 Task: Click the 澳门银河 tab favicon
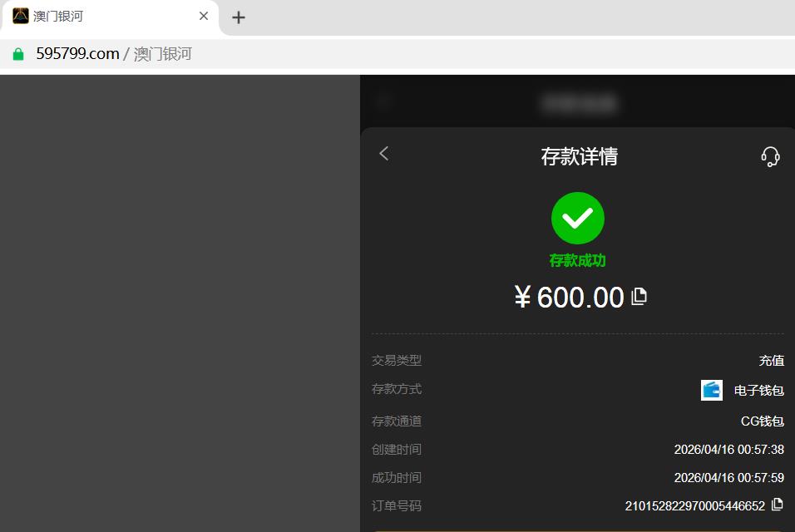(x=21, y=17)
